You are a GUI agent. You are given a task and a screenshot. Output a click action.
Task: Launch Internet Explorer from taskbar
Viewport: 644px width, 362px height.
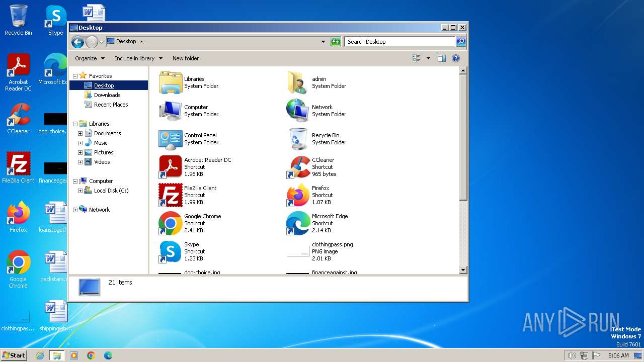click(x=40, y=355)
